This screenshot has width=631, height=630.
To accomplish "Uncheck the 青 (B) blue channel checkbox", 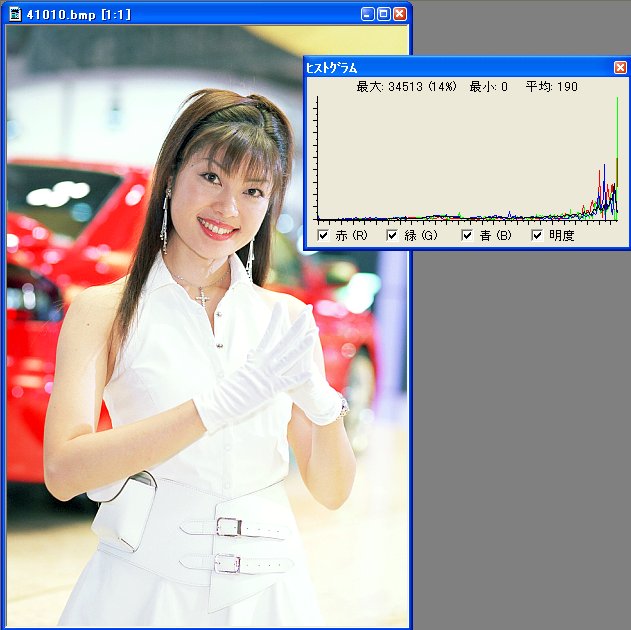I will click(467, 235).
